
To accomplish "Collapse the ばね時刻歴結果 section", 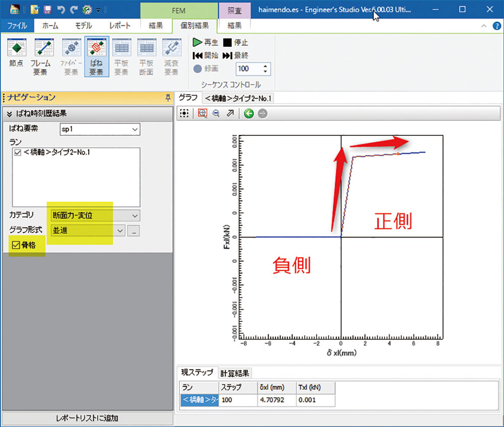I will [9, 114].
